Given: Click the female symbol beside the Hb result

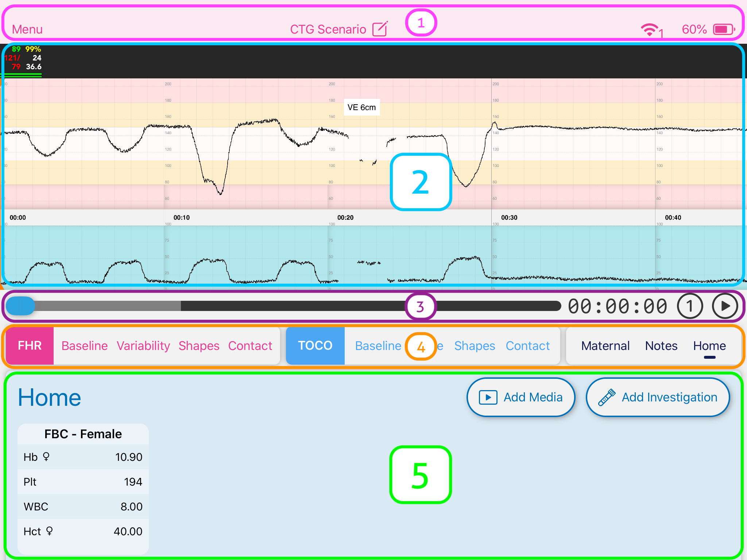Looking at the screenshot, I should [45, 457].
